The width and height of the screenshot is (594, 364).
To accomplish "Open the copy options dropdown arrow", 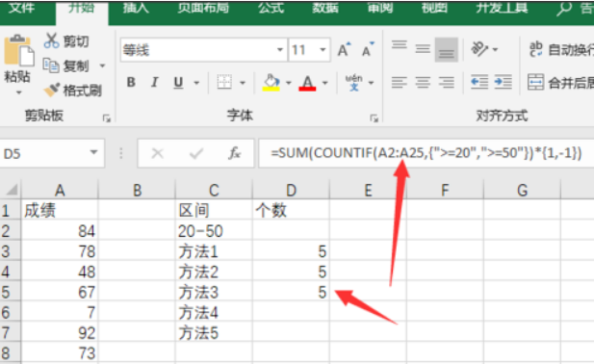I will [102, 65].
